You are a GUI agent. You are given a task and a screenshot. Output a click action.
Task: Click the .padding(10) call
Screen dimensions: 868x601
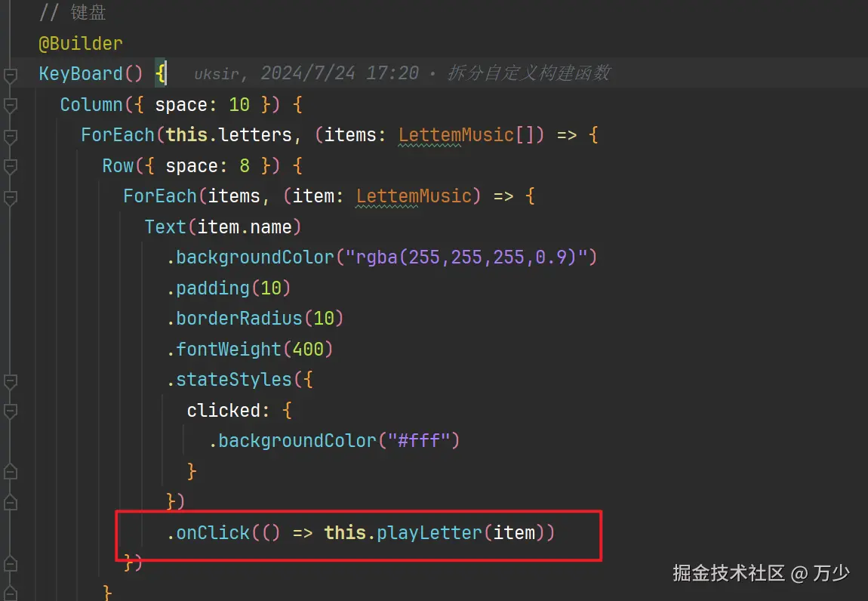(x=229, y=288)
